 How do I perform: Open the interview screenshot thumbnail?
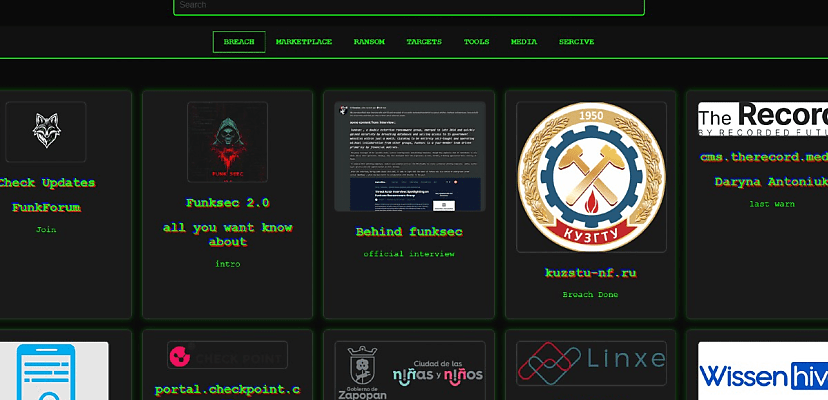coord(410,156)
